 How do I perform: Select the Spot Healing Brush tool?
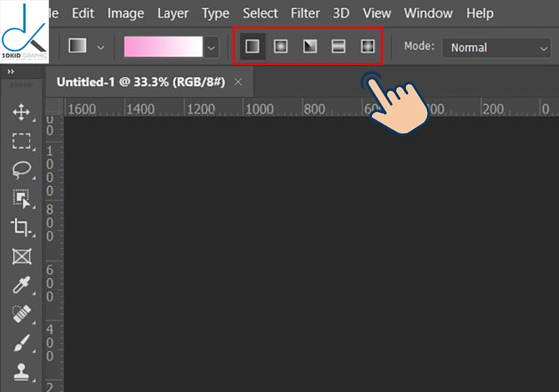[22, 314]
